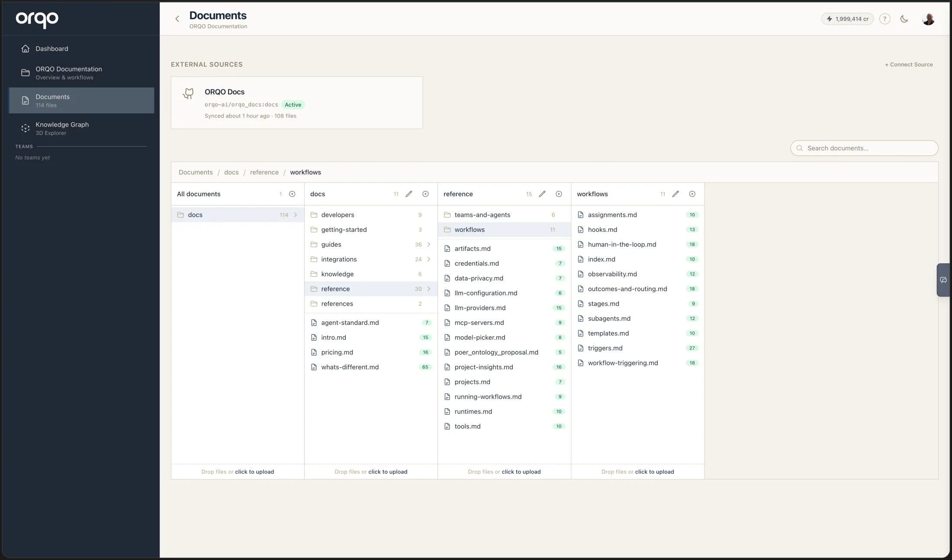
Task: Open Knowledge Graph 3D Explorer
Action: [81, 128]
